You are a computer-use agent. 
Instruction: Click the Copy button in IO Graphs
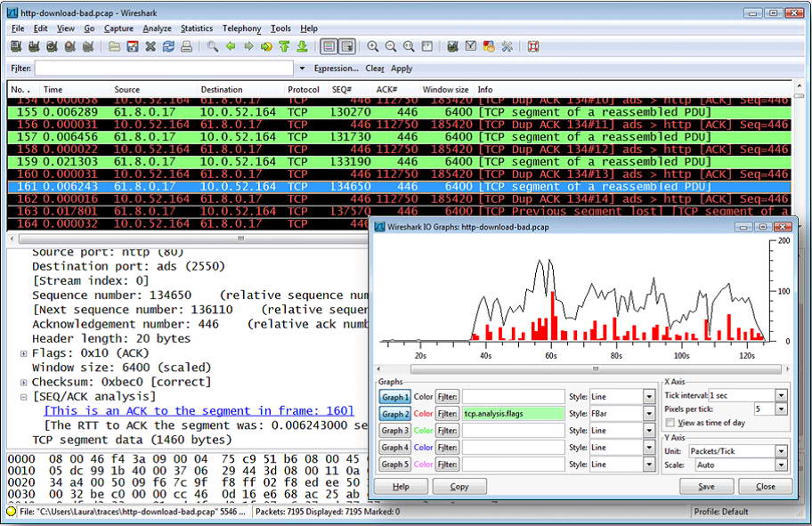tap(459, 487)
